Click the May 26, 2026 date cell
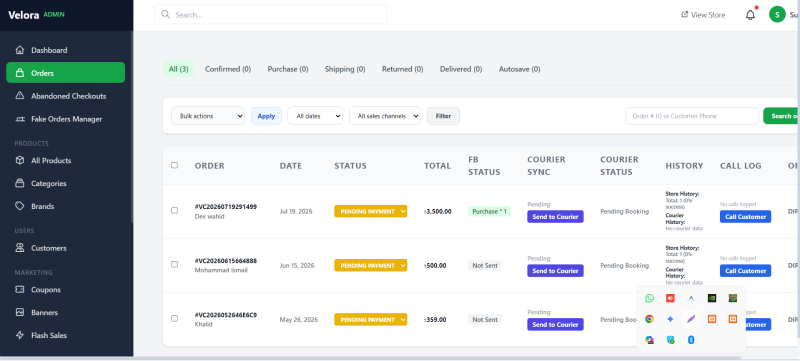The height and width of the screenshot is (361, 800). click(x=298, y=320)
